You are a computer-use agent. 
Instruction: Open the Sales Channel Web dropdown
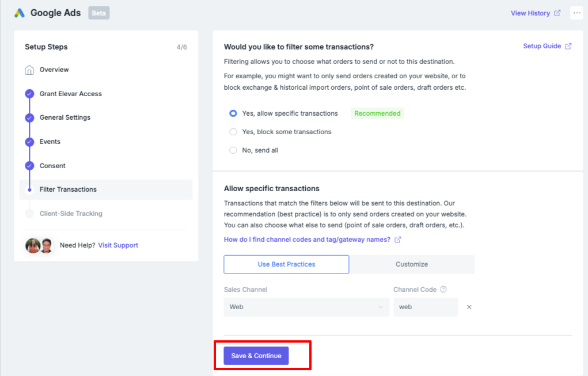point(306,307)
